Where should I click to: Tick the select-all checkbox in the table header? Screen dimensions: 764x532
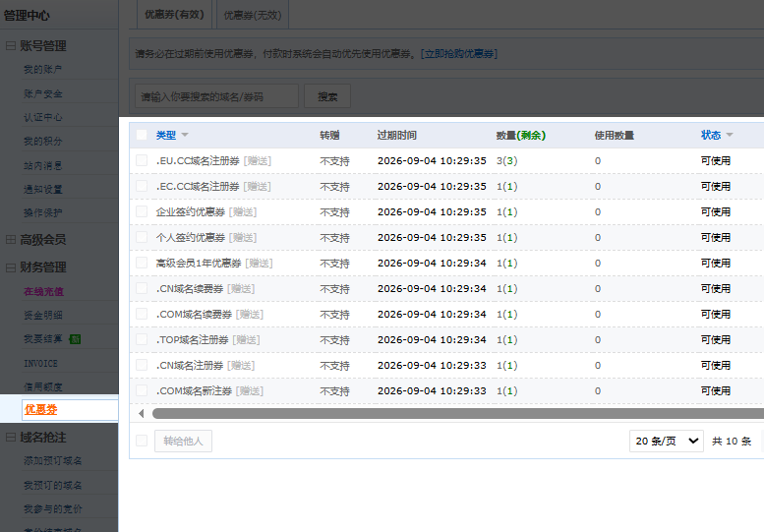pos(142,135)
